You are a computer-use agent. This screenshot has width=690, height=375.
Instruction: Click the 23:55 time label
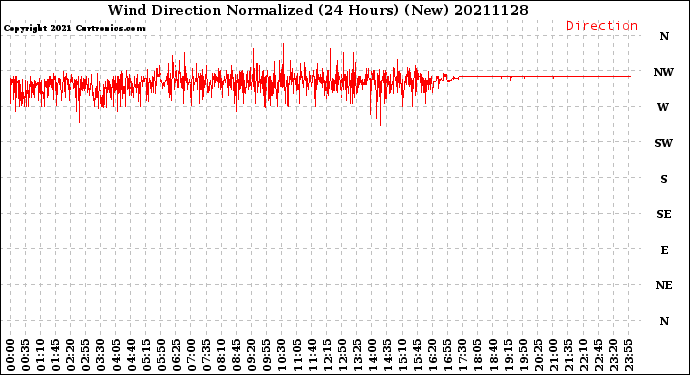click(x=629, y=355)
